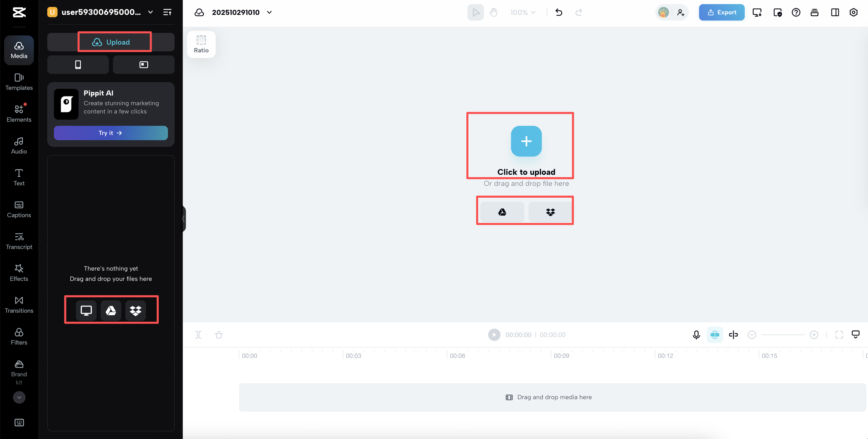Open Dropbox import below the upload area
Viewport: 868px width, 439px height.
point(550,212)
